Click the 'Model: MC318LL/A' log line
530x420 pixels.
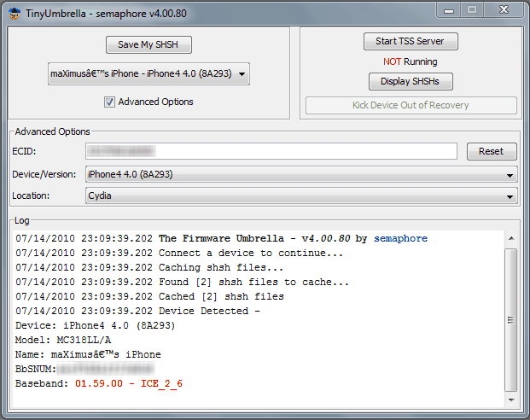point(63,340)
